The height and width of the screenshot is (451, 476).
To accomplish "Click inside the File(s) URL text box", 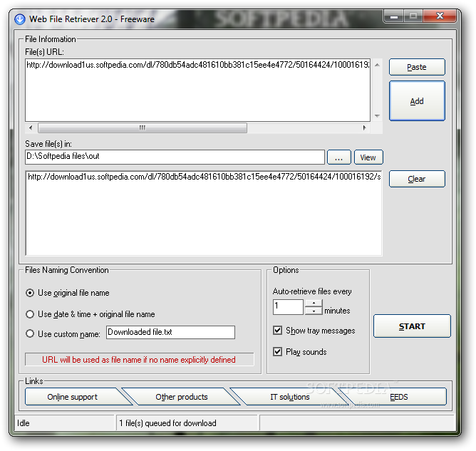I will click(x=197, y=90).
